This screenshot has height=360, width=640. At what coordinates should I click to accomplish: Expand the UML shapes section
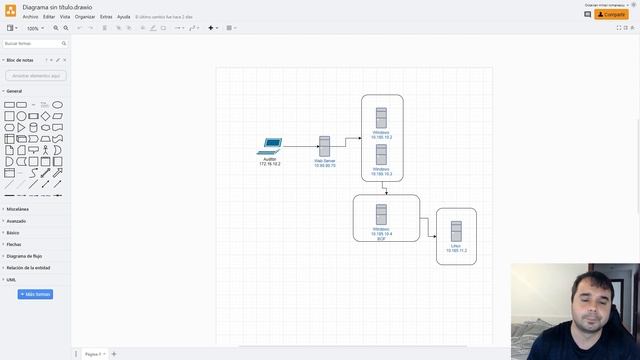(11, 280)
